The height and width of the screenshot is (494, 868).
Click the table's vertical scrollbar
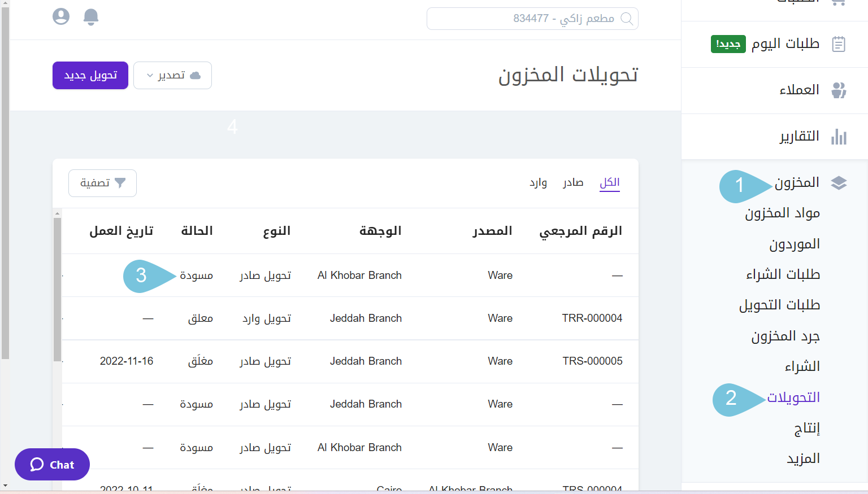click(57, 288)
